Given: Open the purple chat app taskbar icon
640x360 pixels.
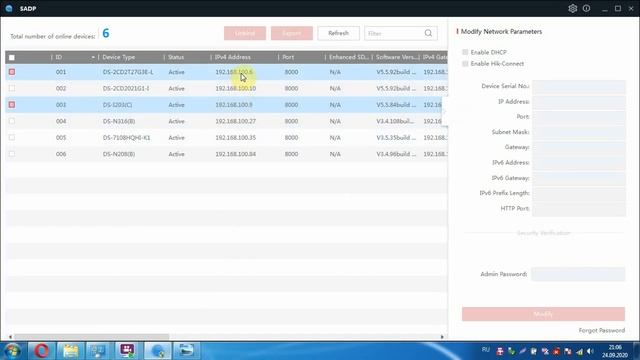Looking at the screenshot, I should [127, 351].
